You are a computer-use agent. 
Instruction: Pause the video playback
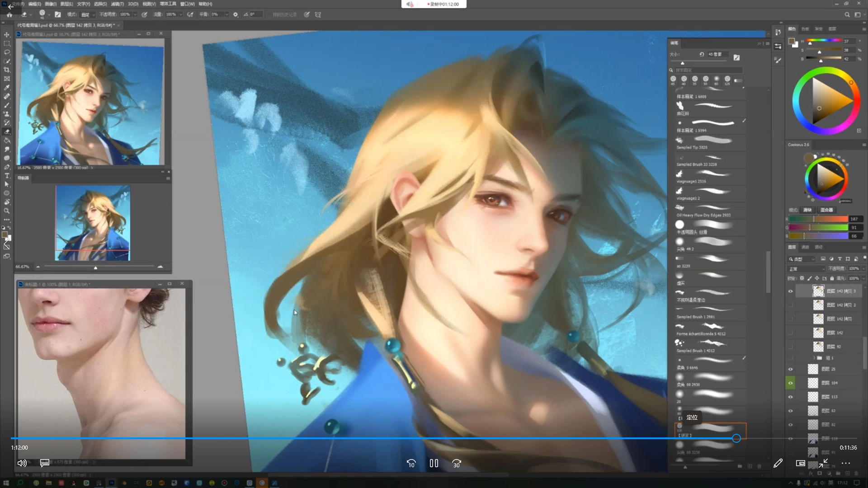click(x=434, y=463)
